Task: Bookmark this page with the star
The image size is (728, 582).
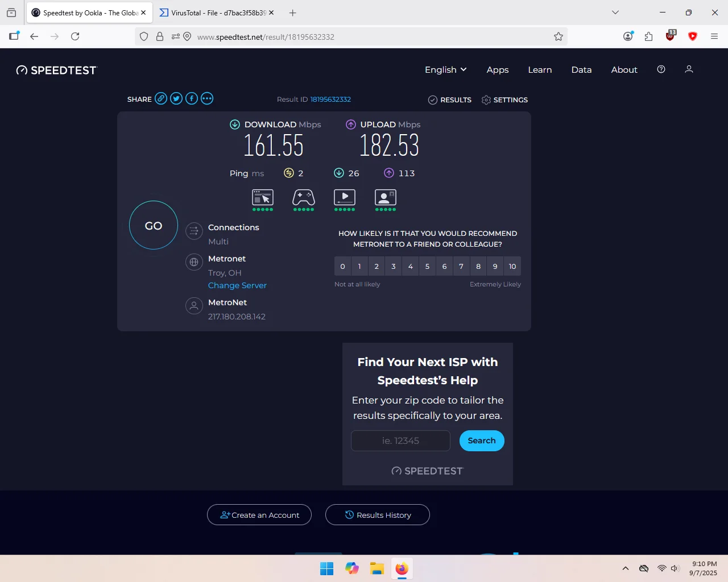Action: (559, 36)
